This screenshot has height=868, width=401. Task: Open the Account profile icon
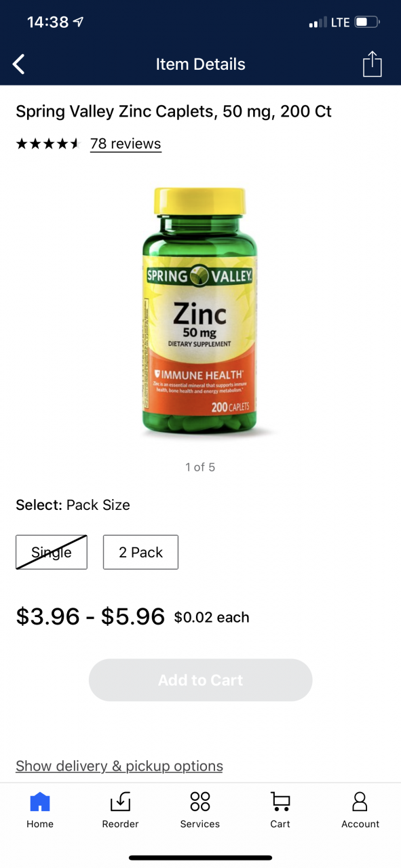[x=360, y=802]
